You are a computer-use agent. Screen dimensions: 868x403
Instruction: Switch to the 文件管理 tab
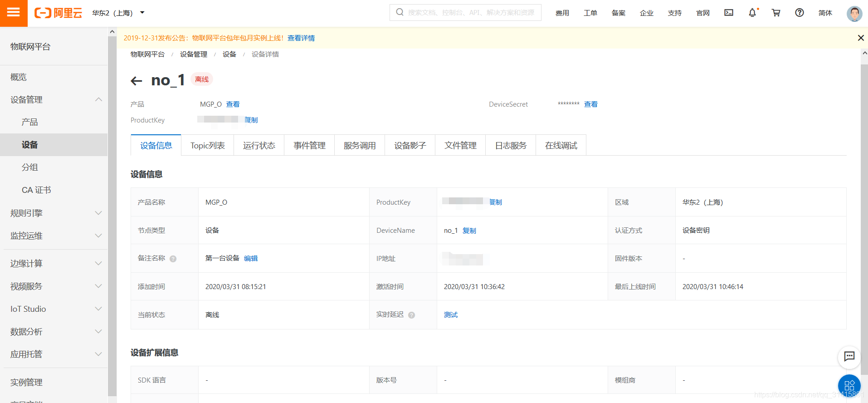[x=460, y=145]
